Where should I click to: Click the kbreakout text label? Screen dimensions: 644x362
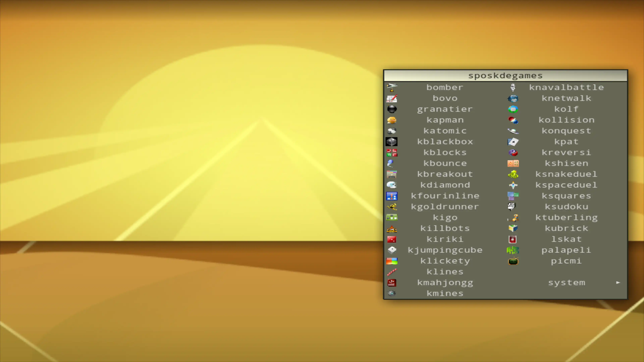445,174
